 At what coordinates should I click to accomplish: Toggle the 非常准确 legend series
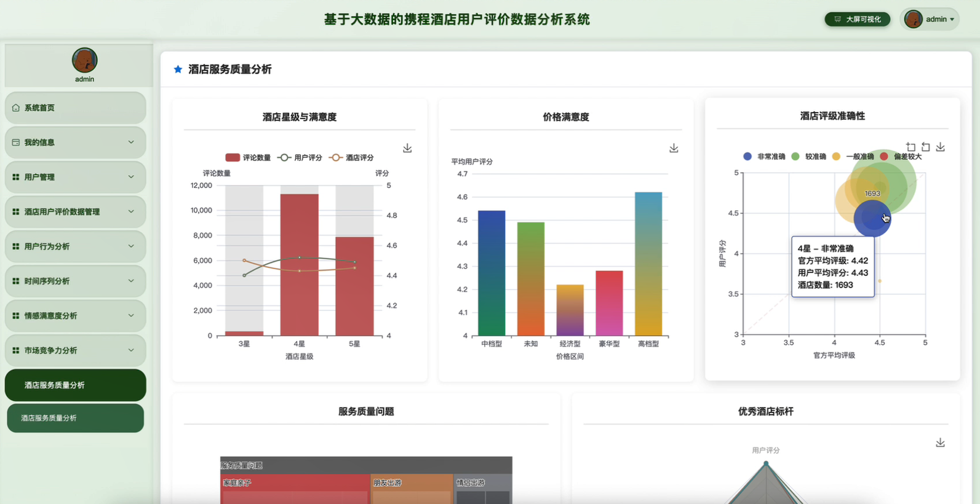pyautogui.click(x=764, y=157)
